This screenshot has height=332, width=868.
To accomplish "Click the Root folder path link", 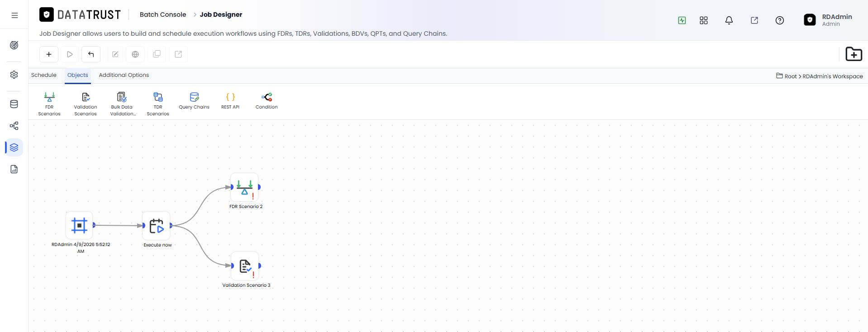I will point(790,76).
